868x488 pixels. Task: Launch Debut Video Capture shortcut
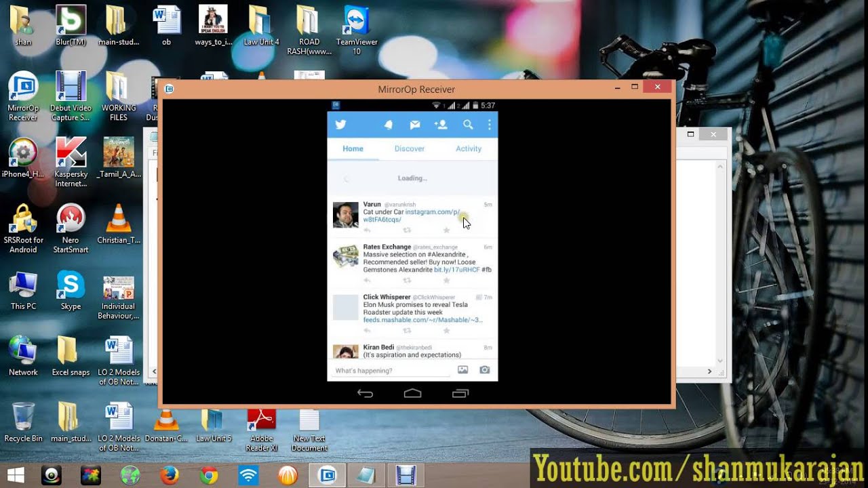pos(71,97)
